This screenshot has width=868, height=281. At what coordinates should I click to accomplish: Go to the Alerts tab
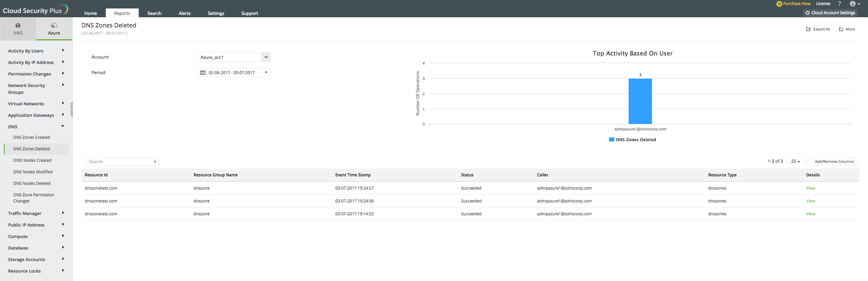coord(184,13)
